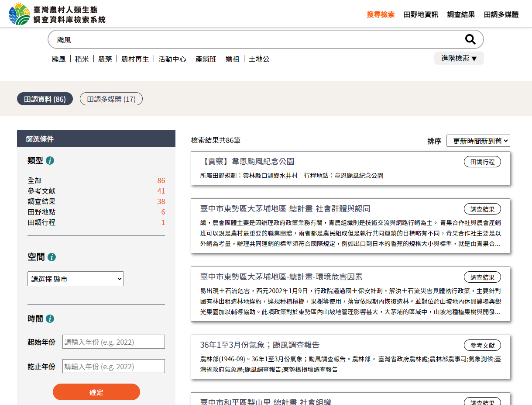Open the 請選擇縣市 county selector
532x405 pixels.
point(75,278)
